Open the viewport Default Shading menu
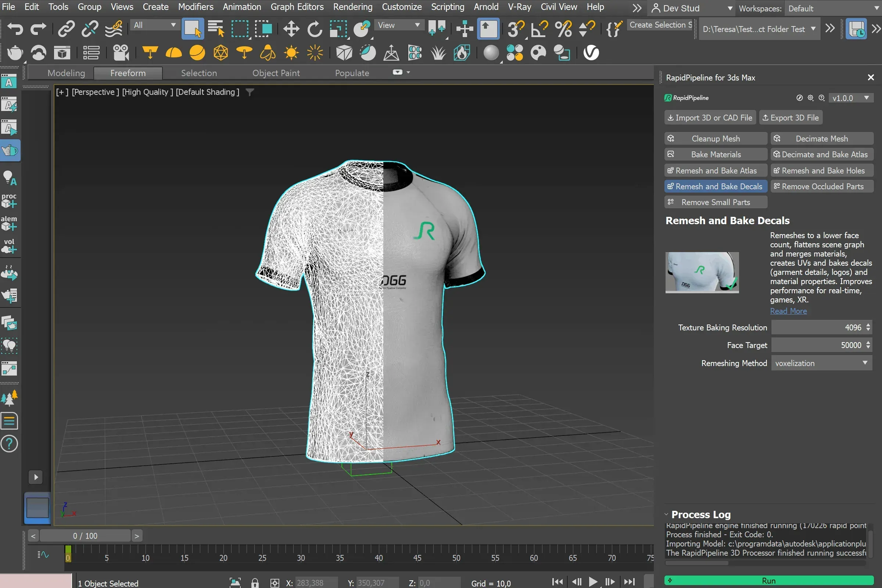This screenshot has width=882, height=588. 207,92
